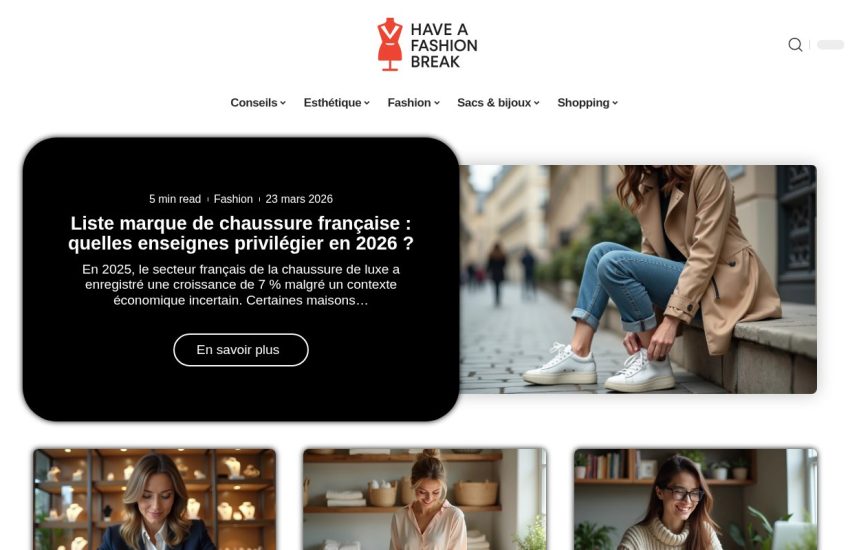Click the Have A Fashion Break site title
The image size is (850, 550).
point(444,46)
